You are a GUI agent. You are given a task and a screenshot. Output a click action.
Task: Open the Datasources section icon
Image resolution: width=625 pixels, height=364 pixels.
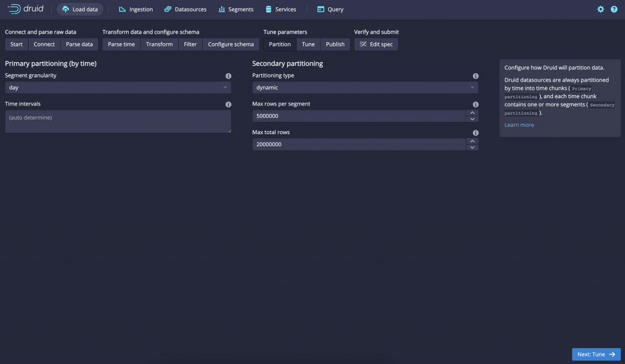tap(167, 9)
